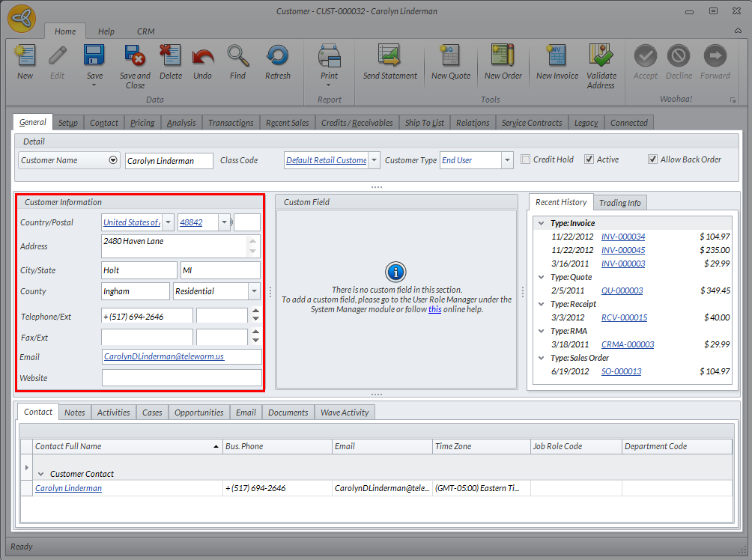Open the Carolyn Linderman contact link

point(68,488)
